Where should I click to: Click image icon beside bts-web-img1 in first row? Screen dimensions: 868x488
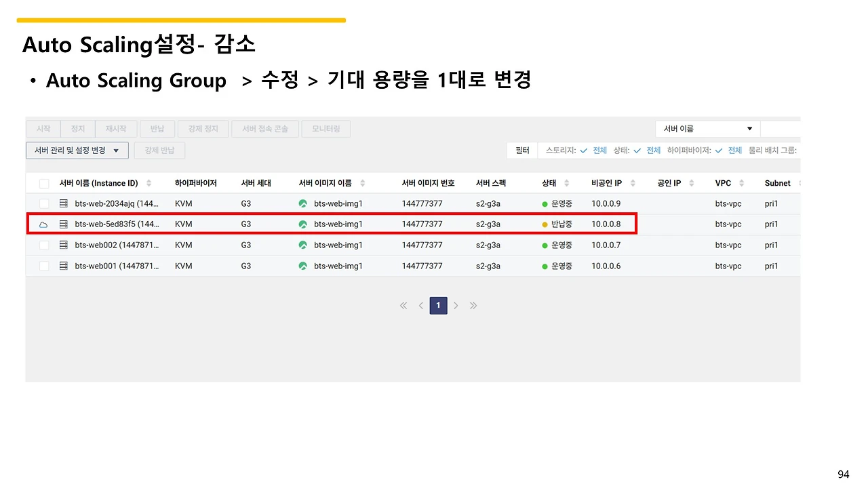[302, 203]
